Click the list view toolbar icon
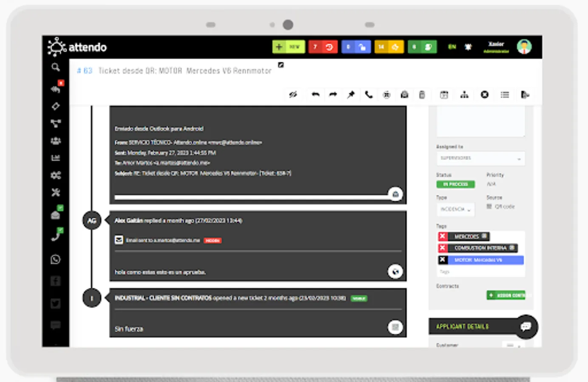This screenshot has height=382, width=588. click(x=505, y=95)
